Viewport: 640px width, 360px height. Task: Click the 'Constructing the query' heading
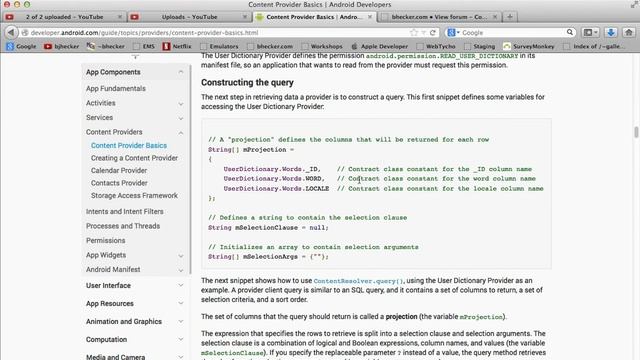[x=247, y=82]
